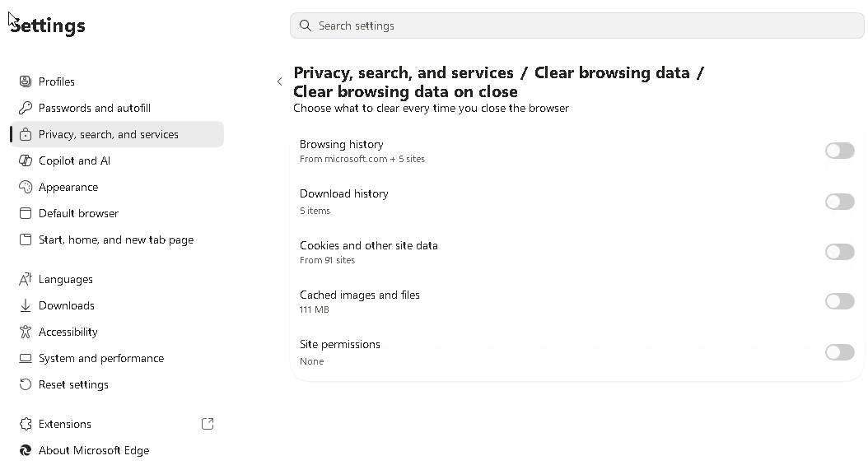
Task: Click the Languages icon in sidebar
Action: pyautogui.click(x=26, y=279)
